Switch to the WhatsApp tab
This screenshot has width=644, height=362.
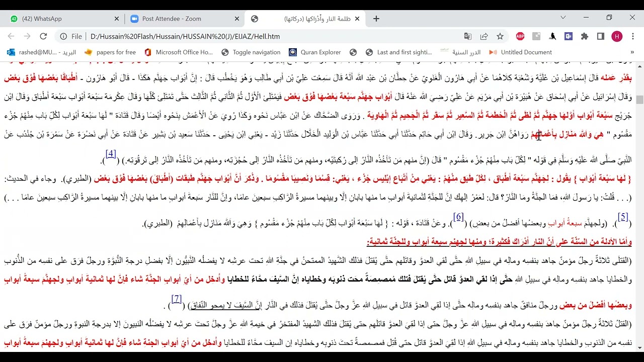(62, 19)
